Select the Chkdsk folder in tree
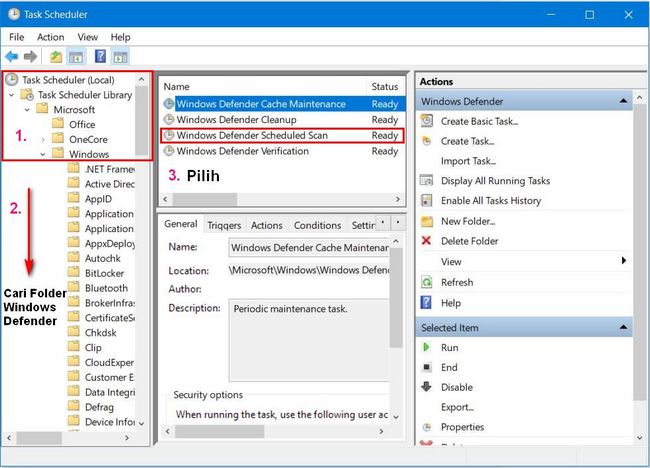The width and height of the screenshot is (650, 468). coord(101,333)
